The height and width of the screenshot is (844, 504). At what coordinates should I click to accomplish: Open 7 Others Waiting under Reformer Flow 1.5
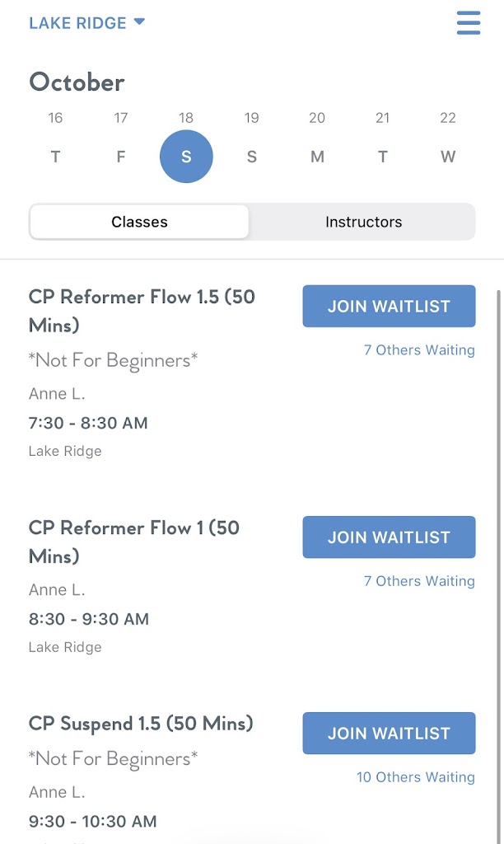pos(419,350)
